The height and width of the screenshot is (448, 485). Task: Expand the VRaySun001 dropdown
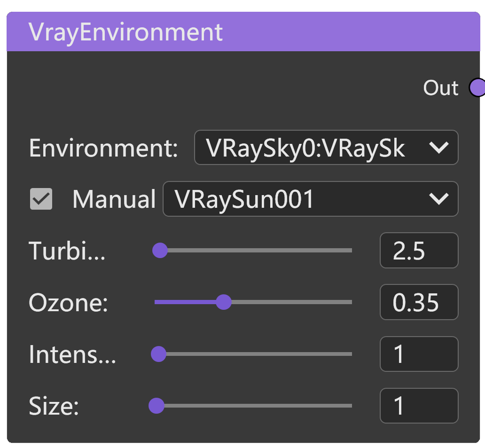click(310, 199)
